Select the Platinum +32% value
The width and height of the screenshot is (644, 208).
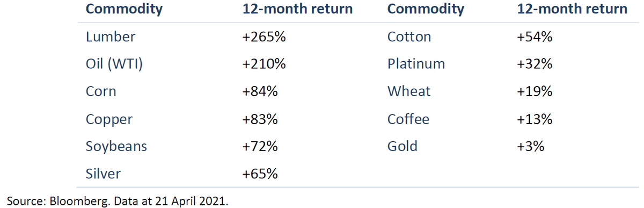point(535,64)
